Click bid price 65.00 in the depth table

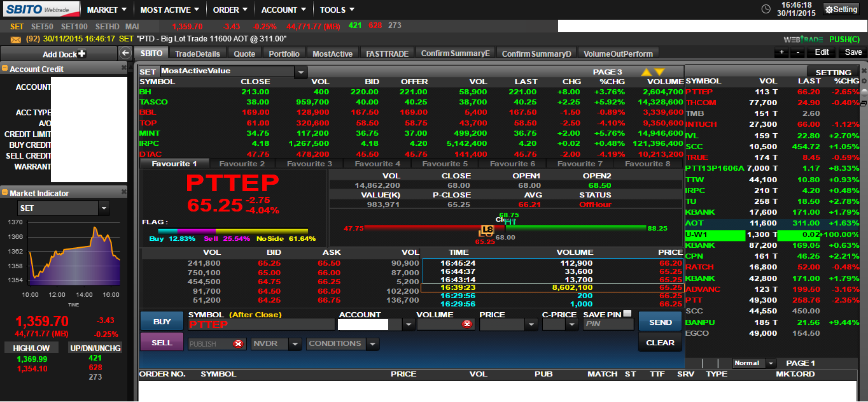click(x=269, y=273)
